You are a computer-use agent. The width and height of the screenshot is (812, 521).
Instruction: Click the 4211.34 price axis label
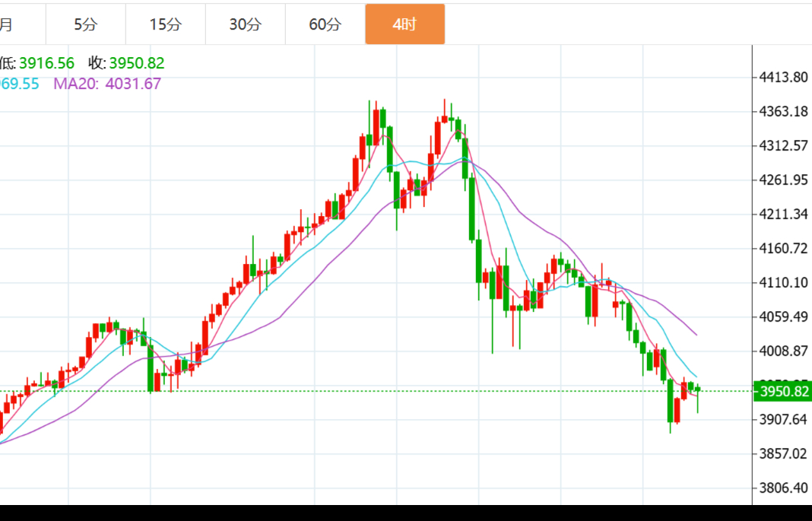(x=783, y=214)
